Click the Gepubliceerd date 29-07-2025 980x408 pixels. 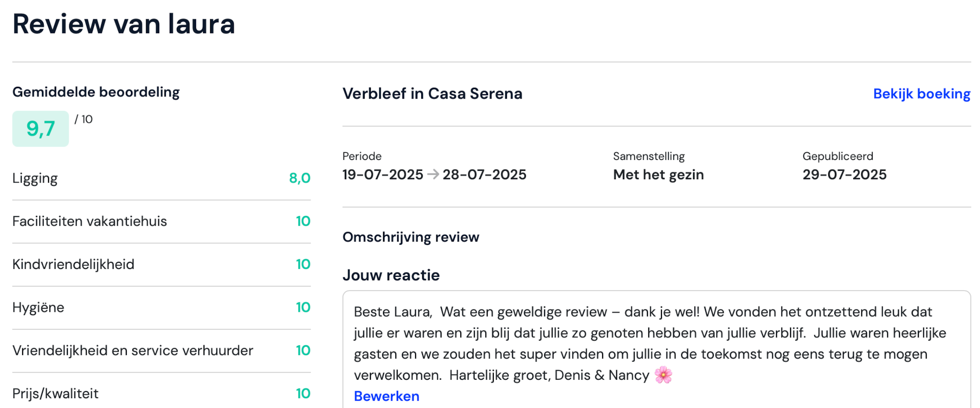(844, 175)
